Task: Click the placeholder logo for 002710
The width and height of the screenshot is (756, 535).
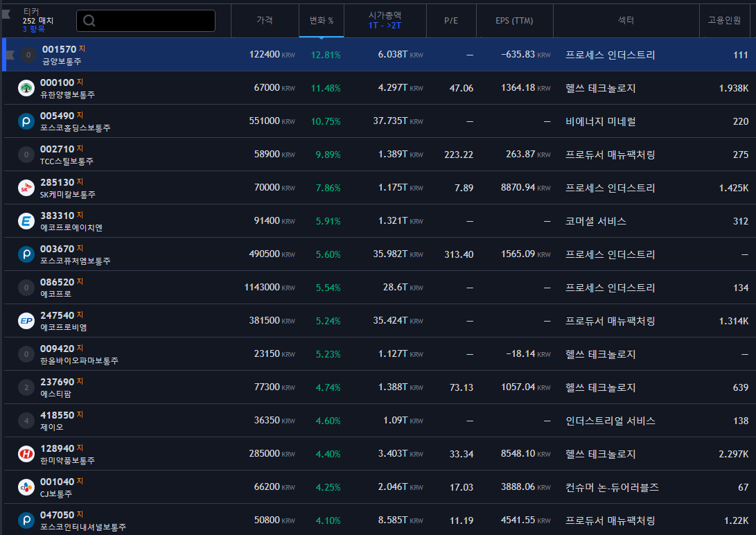Action: 26,155
